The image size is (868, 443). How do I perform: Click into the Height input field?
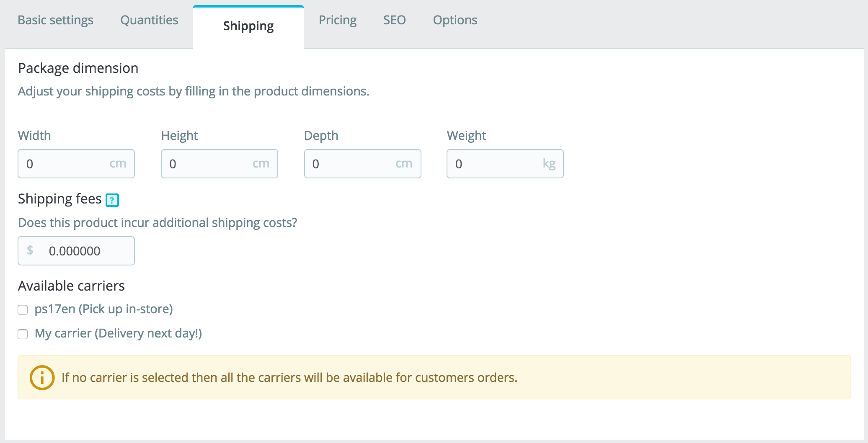click(220, 164)
